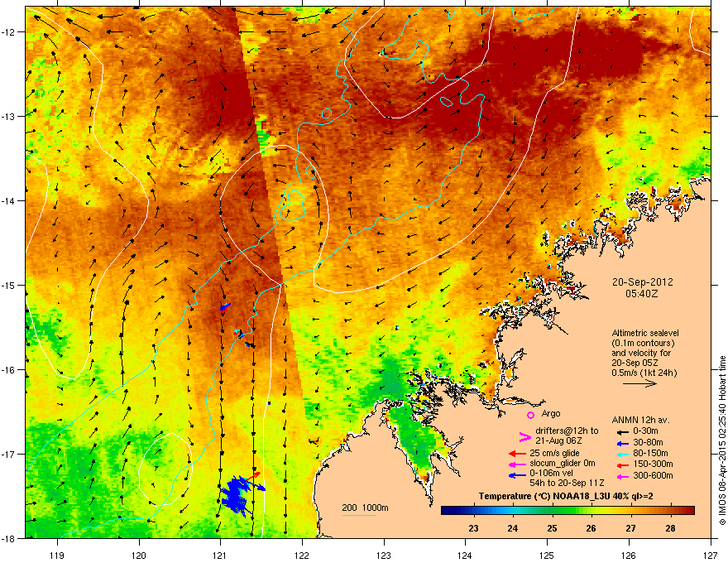
Task: Click the latitude axis label -16
Action: click(x=9, y=370)
